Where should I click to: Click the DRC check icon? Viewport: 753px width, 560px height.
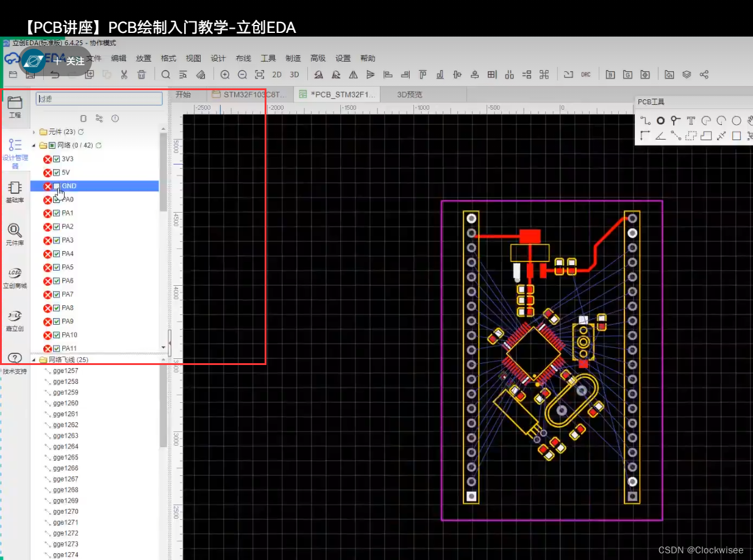[x=585, y=74]
